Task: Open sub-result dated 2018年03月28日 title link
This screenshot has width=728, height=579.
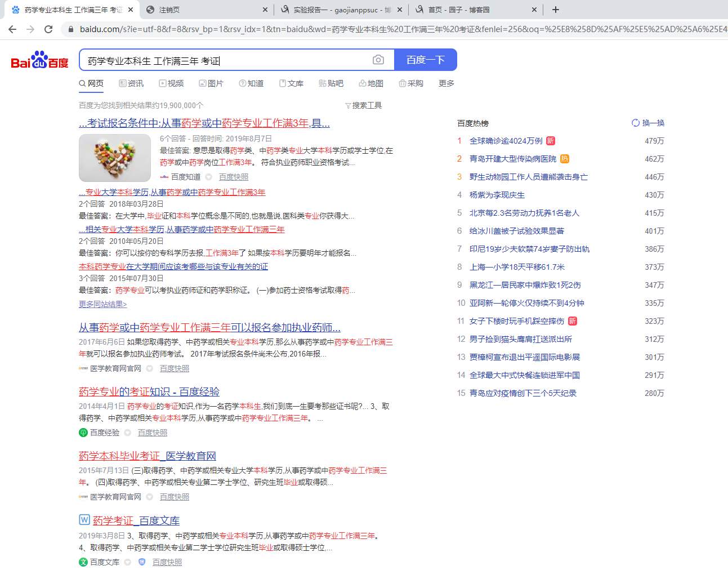Action: click(172, 192)
